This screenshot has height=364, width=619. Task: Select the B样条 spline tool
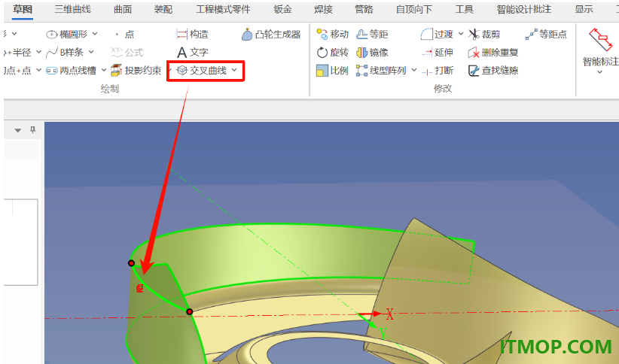65,52
